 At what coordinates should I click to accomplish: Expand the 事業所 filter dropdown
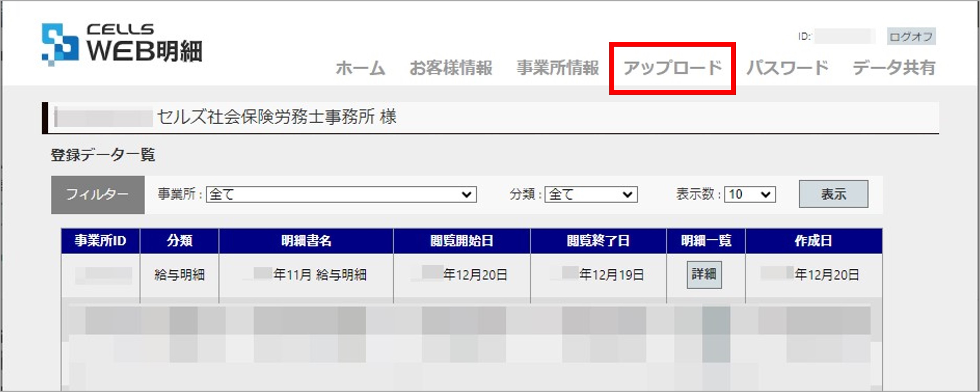[x=341, y=194]
